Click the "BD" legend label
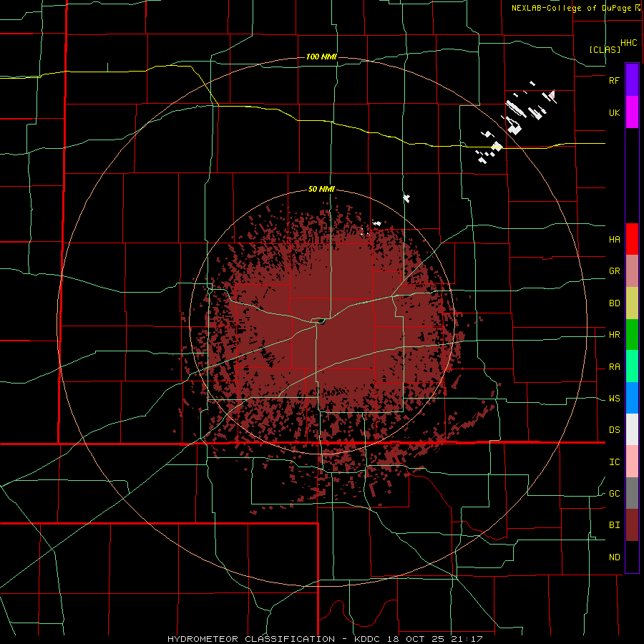Screen dimensions: 644x644 click(x=614, y=303)
